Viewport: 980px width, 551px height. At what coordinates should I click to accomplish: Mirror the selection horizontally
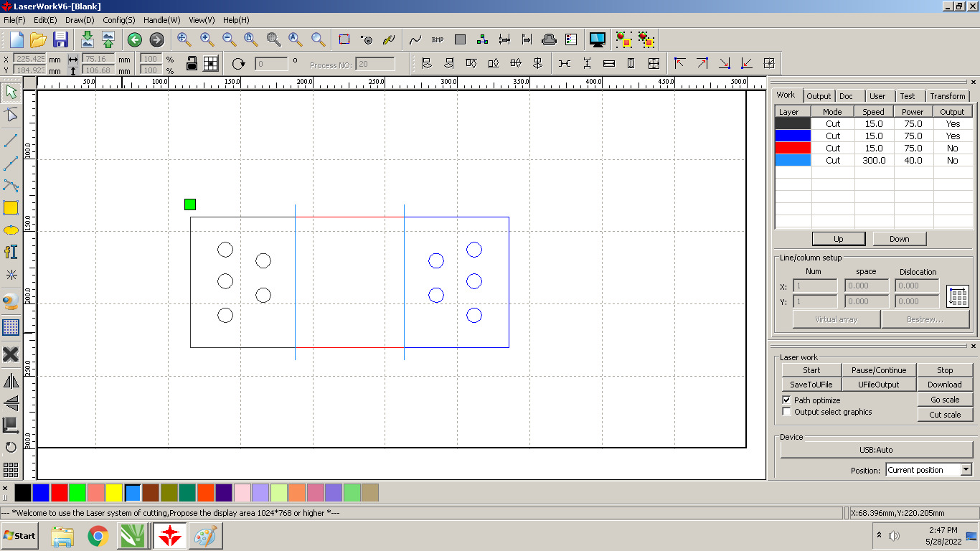point(11,381)
